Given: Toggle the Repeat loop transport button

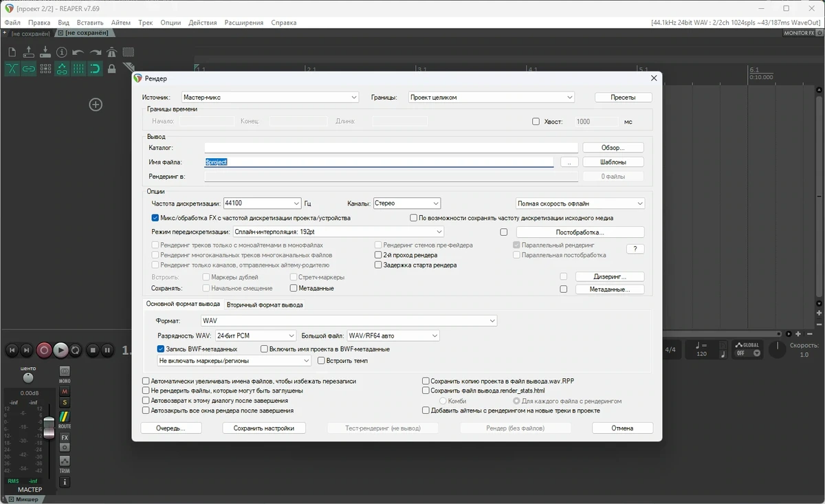Looking at the screenshot, I should (x=76, y=350).
